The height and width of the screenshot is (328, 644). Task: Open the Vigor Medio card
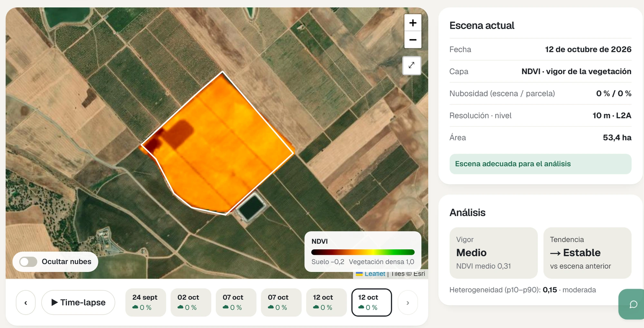493,253
